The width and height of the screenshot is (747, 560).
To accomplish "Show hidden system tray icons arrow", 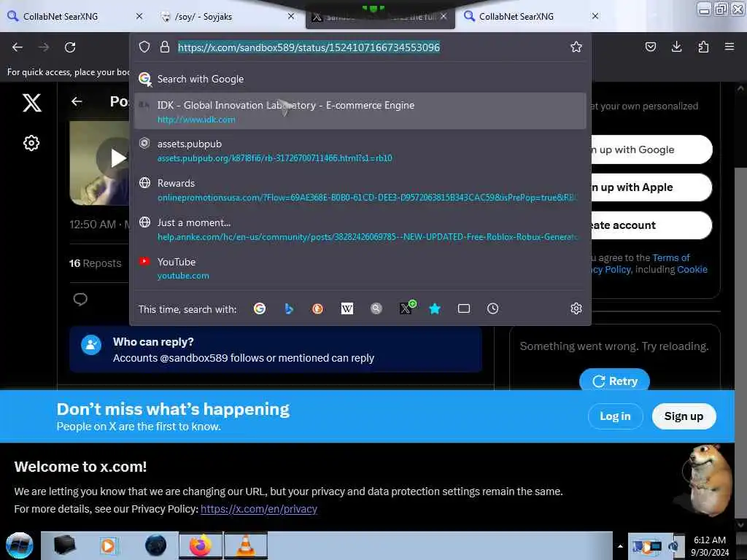I will (620, 546).
